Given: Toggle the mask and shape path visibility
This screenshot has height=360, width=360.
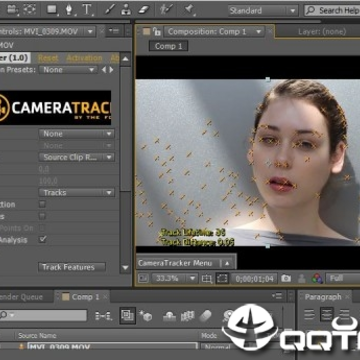Looking at the screenshot, I should click(x=221, y=278).
